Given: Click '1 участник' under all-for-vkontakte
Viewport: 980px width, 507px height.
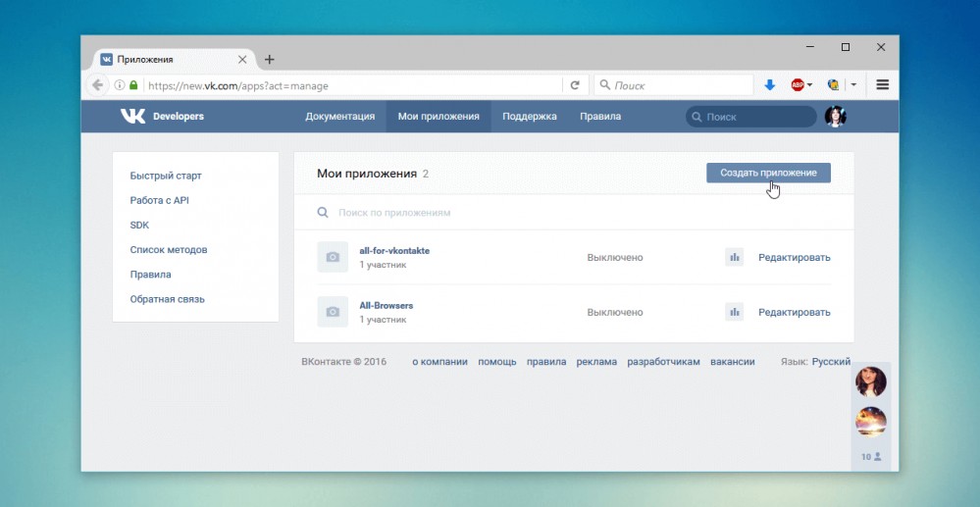Looking at the screenshot, I should click(x=384, y=265).
